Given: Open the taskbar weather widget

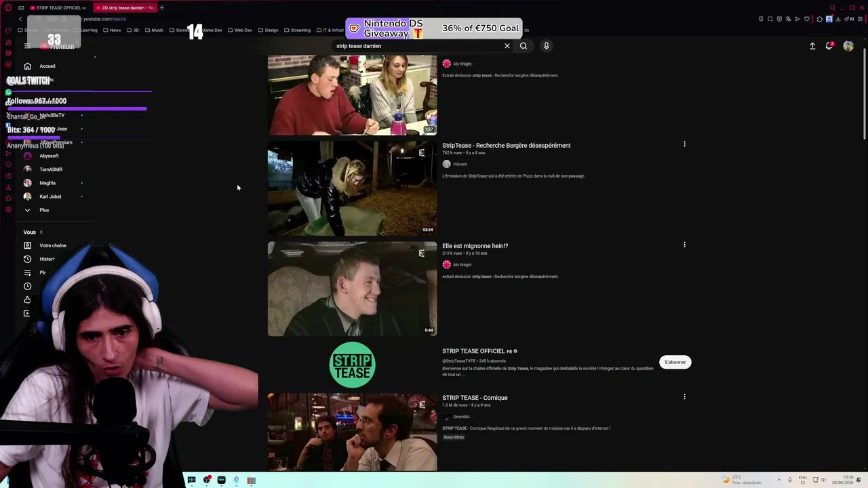Looking at the screenshot, I should click(743, 480).
